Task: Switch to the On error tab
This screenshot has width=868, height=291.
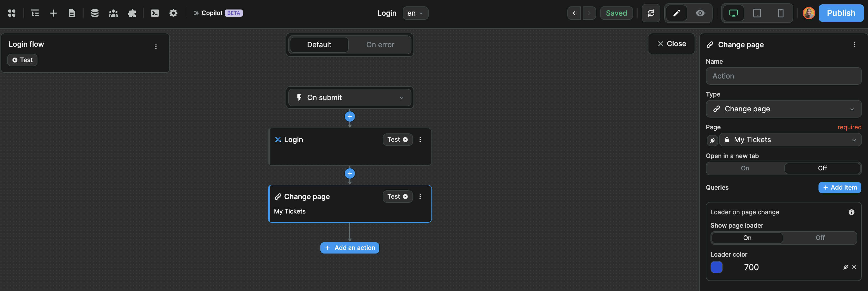Action: click(x=380, y=44)
